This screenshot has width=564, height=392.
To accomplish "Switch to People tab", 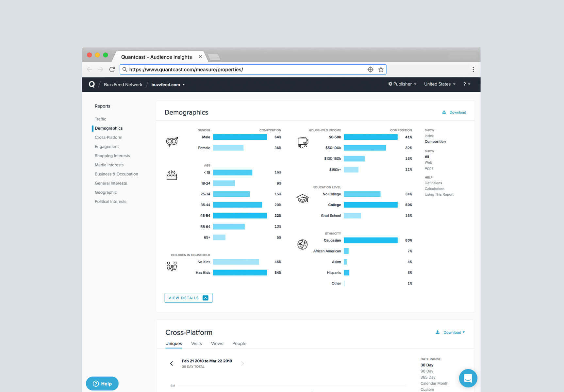I will pos(239,343).
